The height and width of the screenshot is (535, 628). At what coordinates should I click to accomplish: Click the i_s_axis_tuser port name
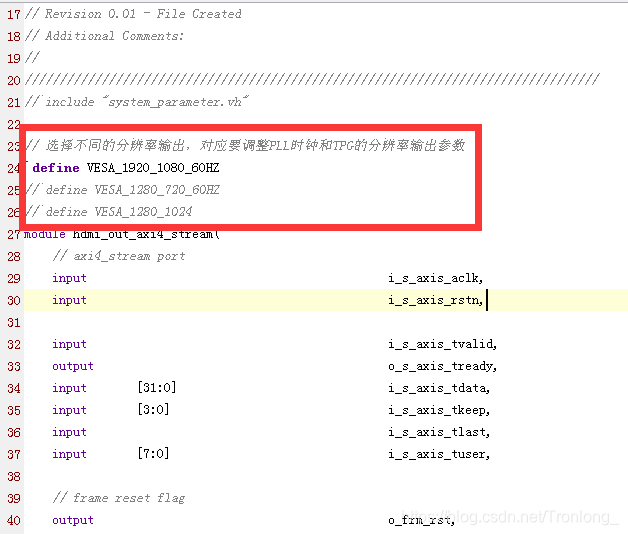click(x=439, y=455)
